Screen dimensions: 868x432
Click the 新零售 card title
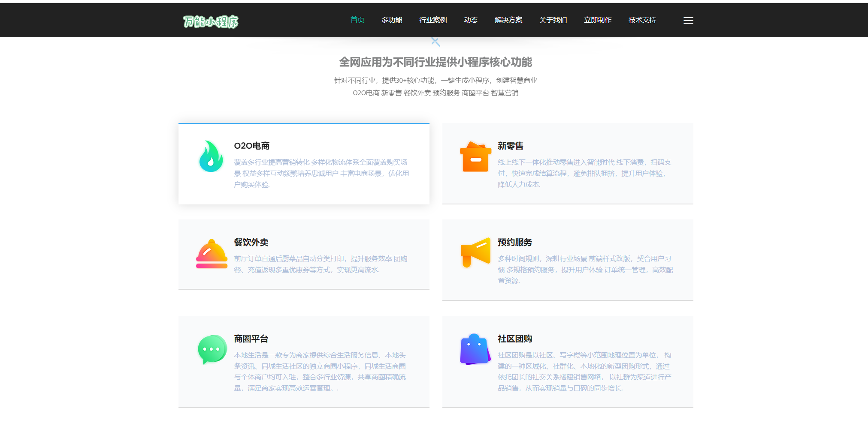tap(511, 146)
